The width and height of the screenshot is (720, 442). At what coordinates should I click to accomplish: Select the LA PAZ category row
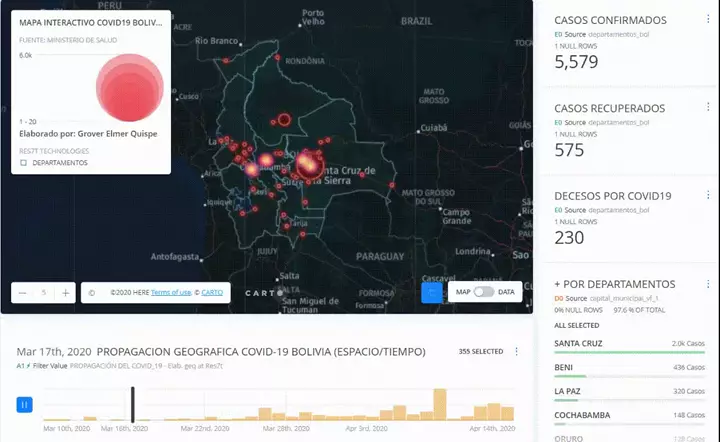click(x=629, y=394)
